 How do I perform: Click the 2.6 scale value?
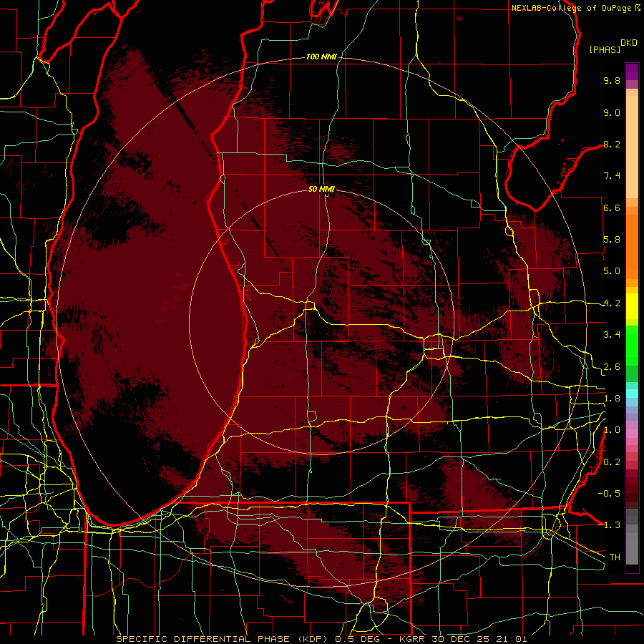coord(612,367)
